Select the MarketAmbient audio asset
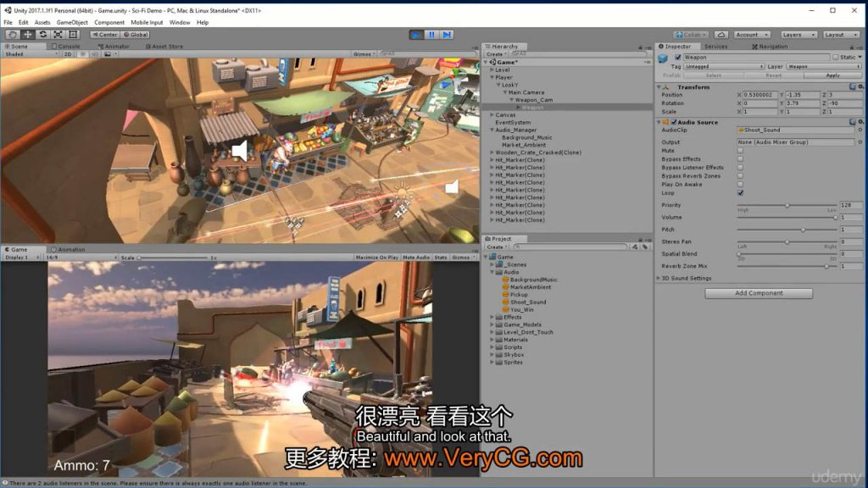The width and height of the screenshot is (868, 488). [530, 287]
